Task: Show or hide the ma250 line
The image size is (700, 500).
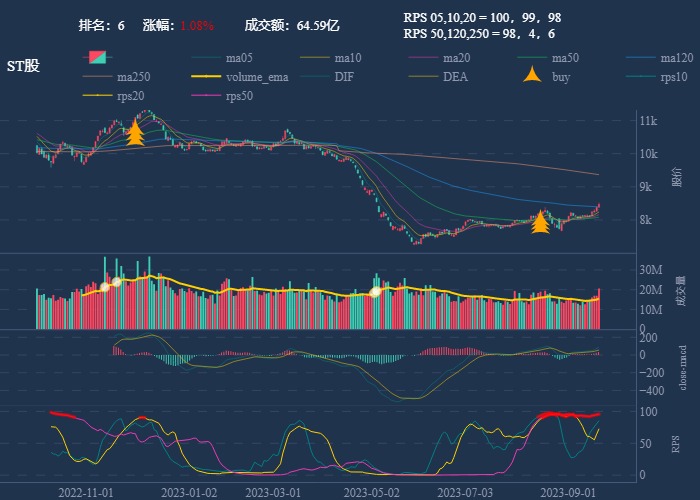Action: click(133, 77)
